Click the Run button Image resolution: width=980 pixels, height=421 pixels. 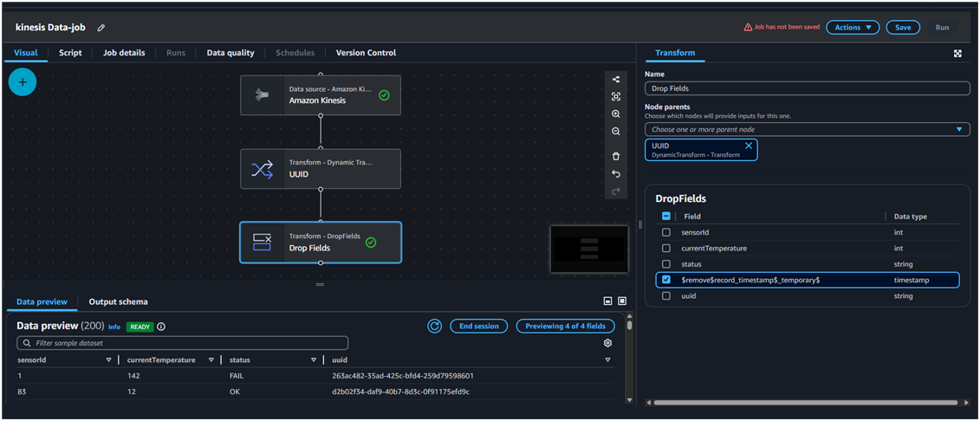click(x=942, y=28)
